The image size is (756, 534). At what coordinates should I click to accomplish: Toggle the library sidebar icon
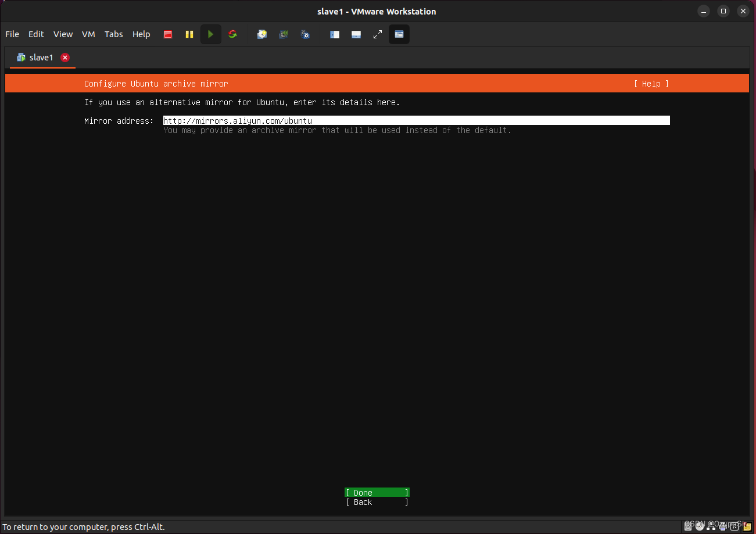[335, 34]
